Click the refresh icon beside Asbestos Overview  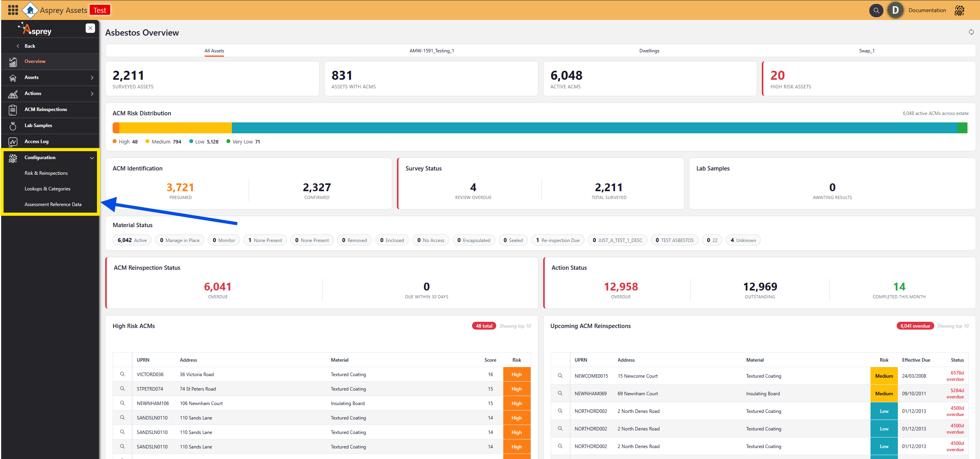point(971,32)
